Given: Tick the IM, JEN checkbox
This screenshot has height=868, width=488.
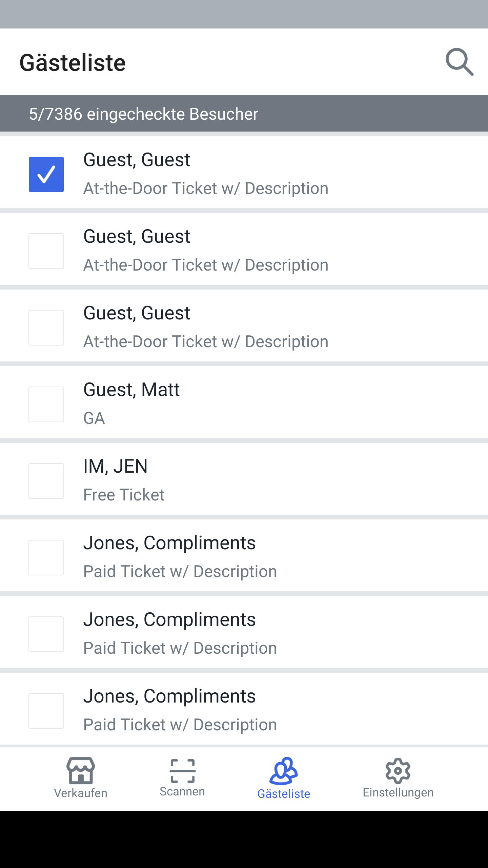Looking at the screenshot, I should (46, 481).
